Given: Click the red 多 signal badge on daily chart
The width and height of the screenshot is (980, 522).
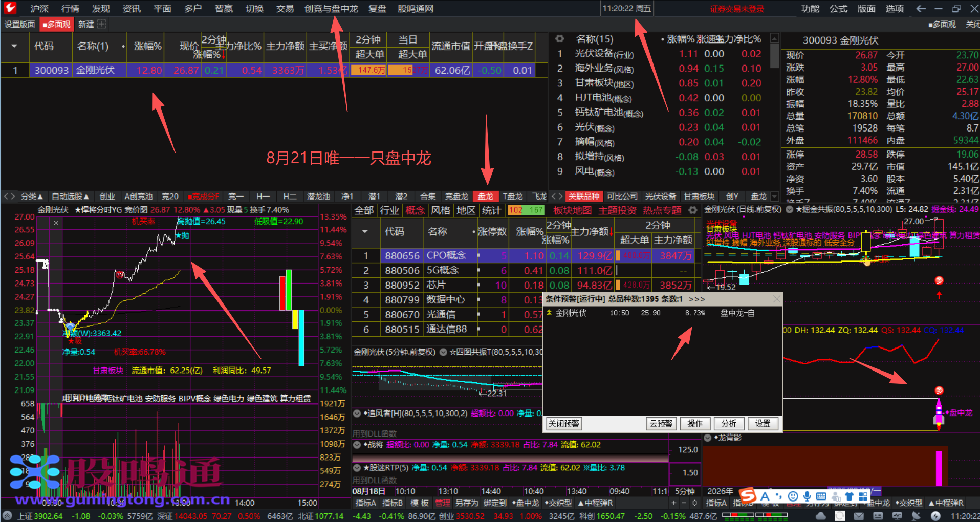Looking at the screenshot, I should tap(939, 280).
